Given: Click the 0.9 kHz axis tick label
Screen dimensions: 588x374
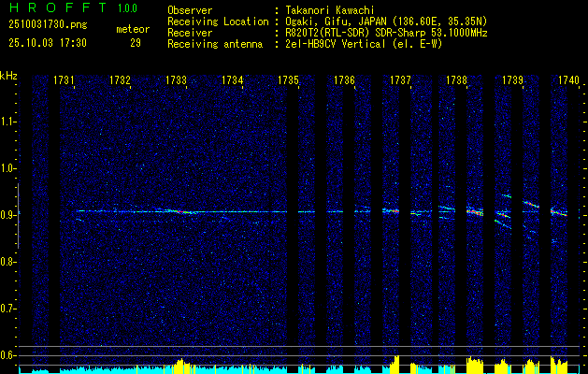Looking at the screenshot, I should point(8,215).
